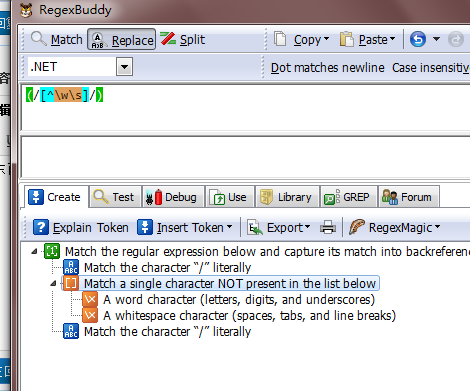Click into the empty replacement text field
The width and height of the screenshot is (470, 391).
pos(246,157)
